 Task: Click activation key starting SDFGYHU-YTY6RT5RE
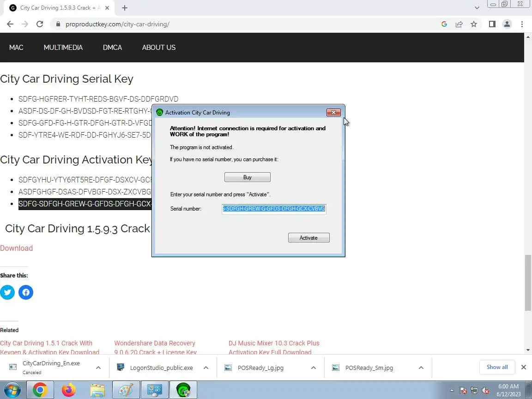tap(85, 180)
